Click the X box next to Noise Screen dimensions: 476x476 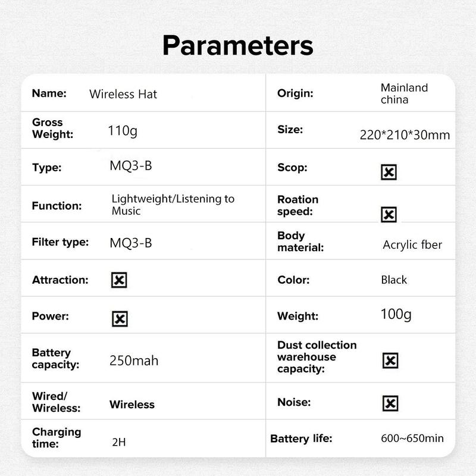click(x=390, y=403)
